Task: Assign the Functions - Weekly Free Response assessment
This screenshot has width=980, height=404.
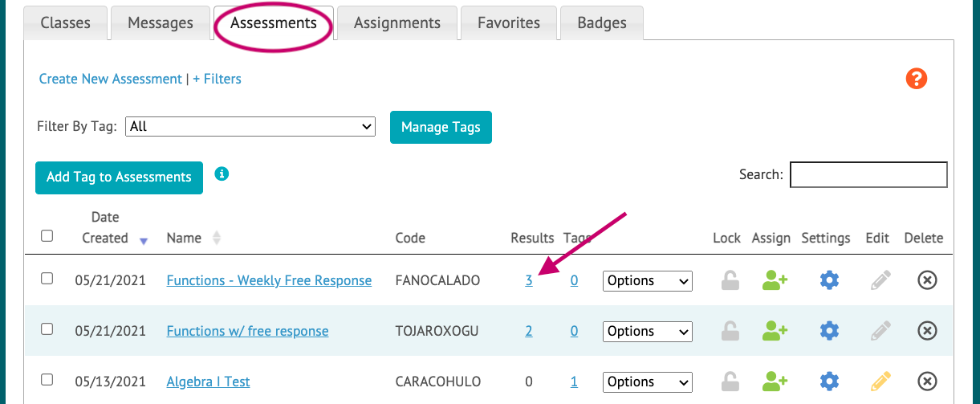Action: [x=775, y=280]
